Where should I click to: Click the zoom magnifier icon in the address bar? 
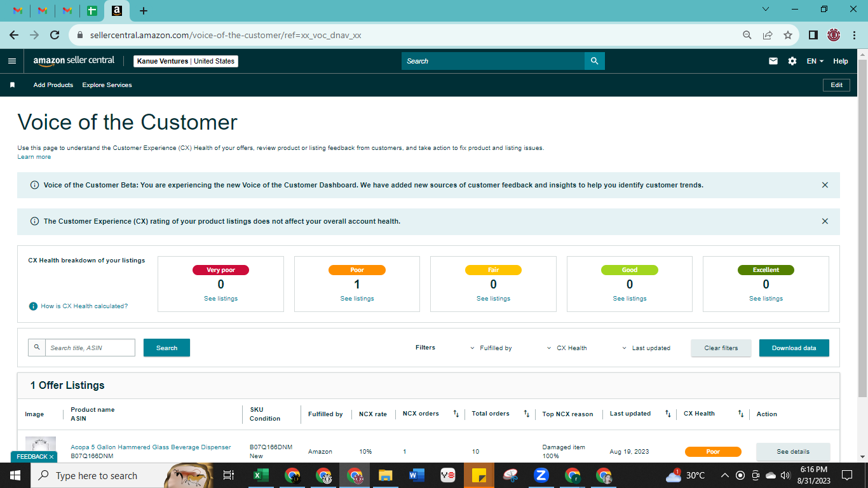pos(747,35)
